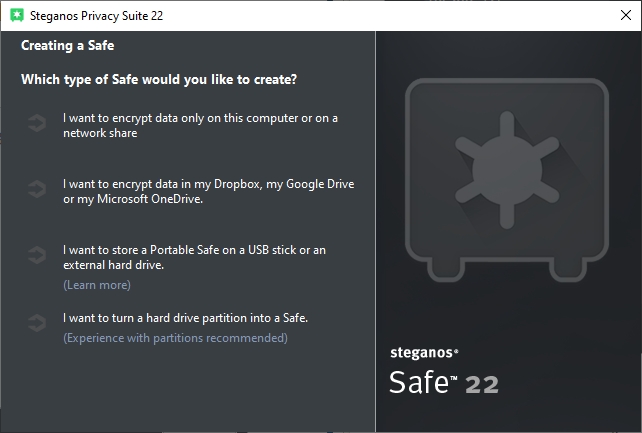Screen dimensions: 642x433
Task: Click the Safe 22 product logo
Action: coord(442,383)
